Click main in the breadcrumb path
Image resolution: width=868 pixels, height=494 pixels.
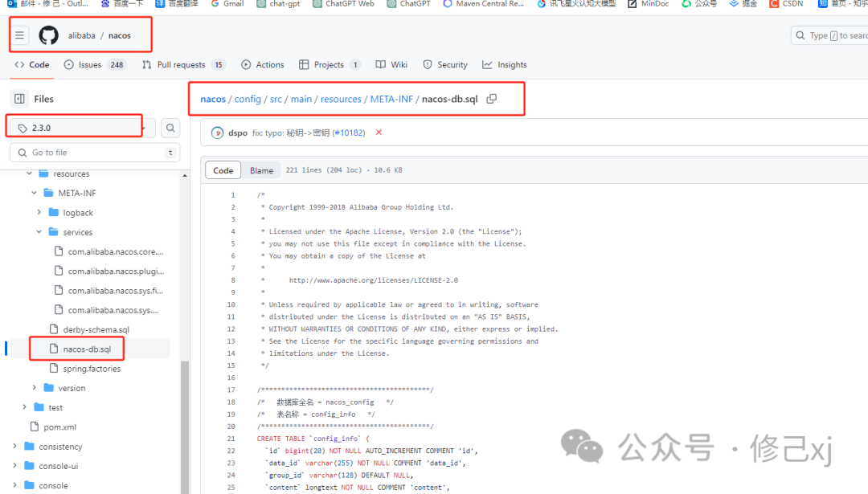pos(301,99)
